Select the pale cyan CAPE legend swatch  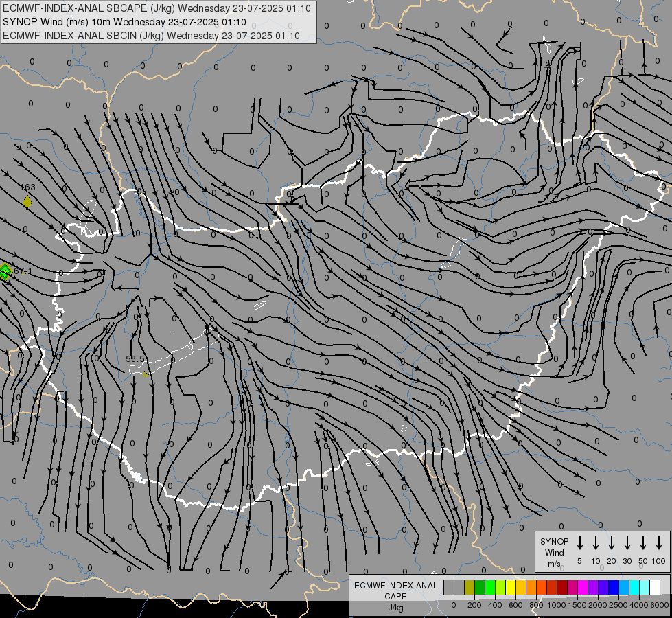point(644,587)
